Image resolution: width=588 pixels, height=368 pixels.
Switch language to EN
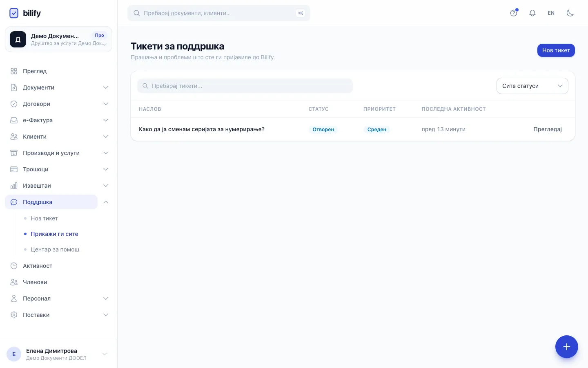coord(551,13)
